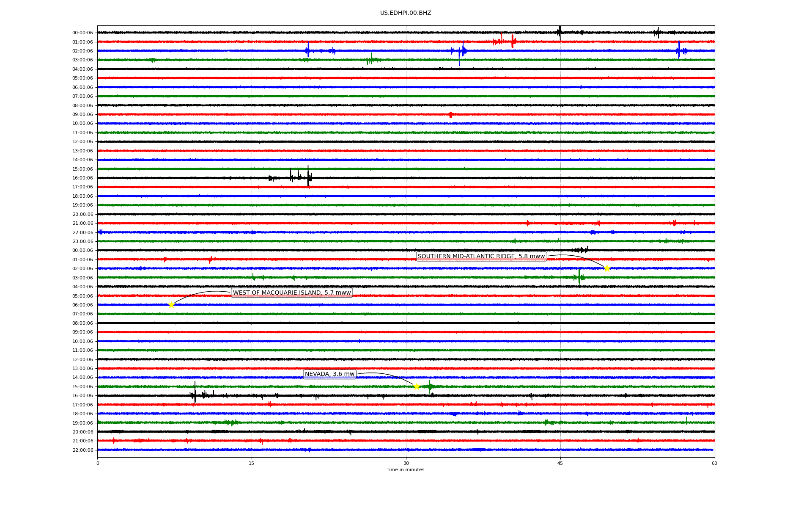
Task: Click the Southern Mid-Atlantic Ridge star marker
Action: point(607,268)
